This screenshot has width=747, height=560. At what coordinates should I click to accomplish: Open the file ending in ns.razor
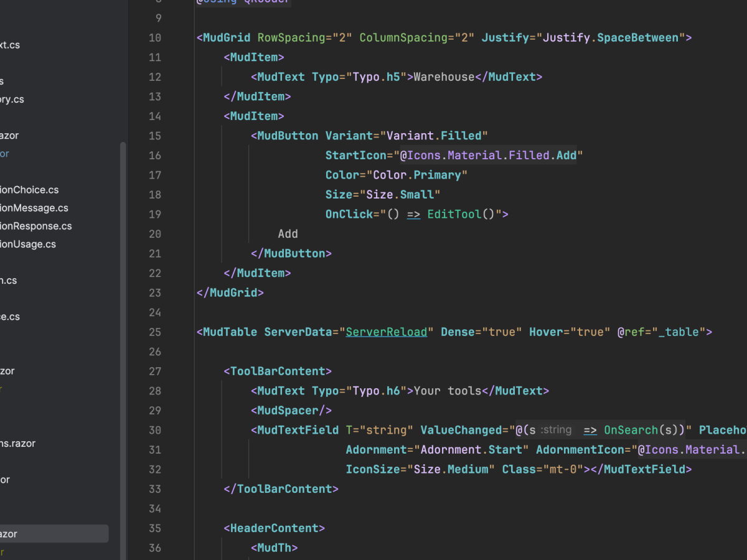click(17, 444)
